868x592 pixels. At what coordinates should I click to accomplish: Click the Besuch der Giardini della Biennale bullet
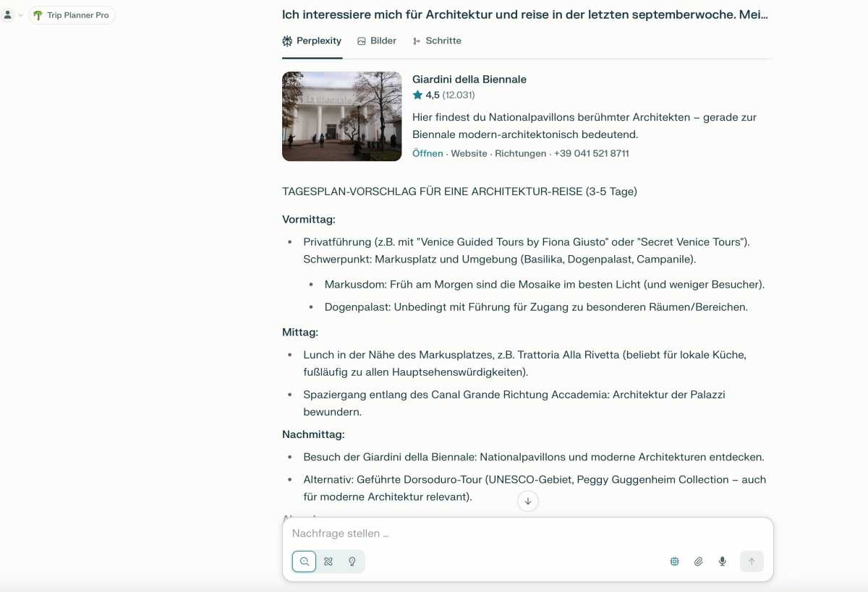click(x=534, y=457)
